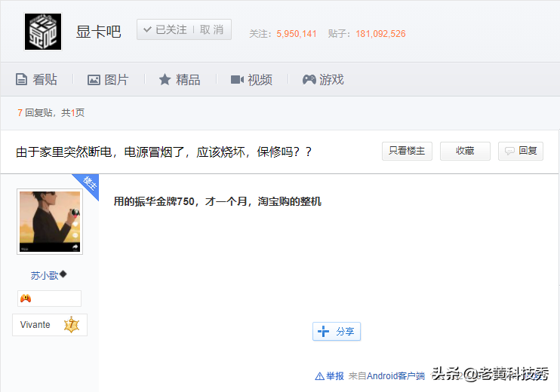Click the orange gamepad badge icon
The width and height of the screenshot is (560, 392).
point(26,299)
